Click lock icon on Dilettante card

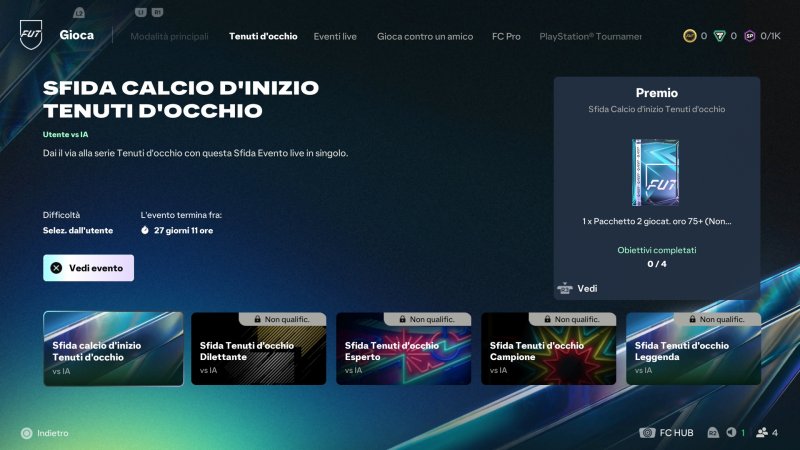point(257,319)
